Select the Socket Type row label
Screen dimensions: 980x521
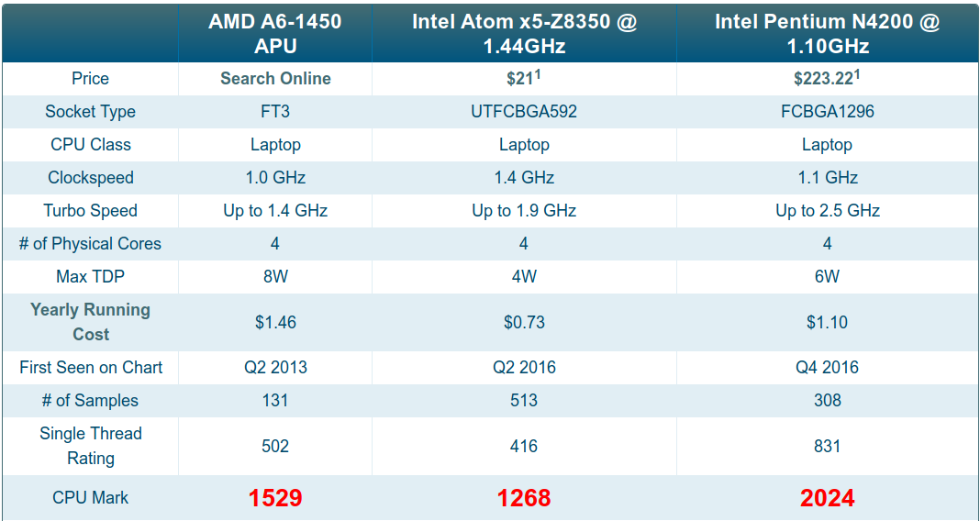point(91,112)
